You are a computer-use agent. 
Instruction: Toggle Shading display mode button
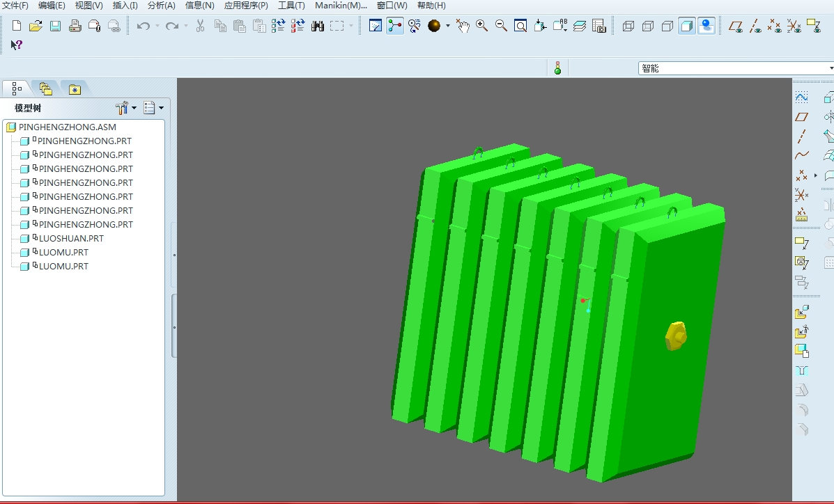coord(687,26)
